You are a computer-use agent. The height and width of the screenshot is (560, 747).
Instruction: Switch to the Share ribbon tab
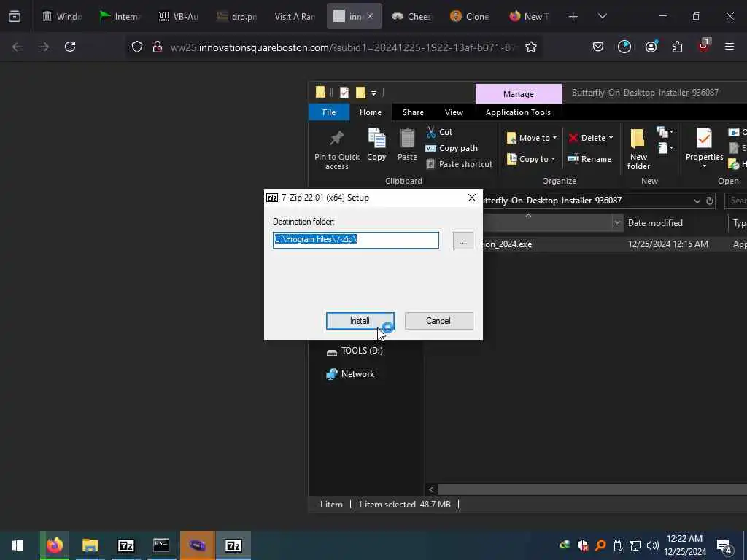pos(413,112)
